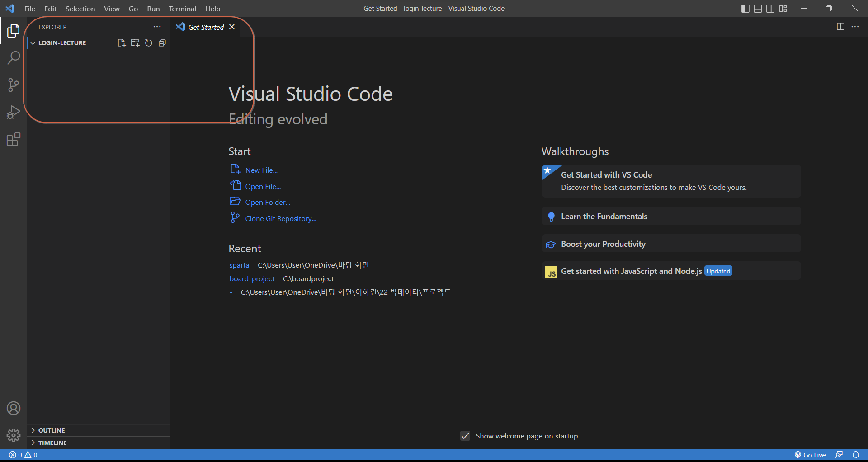Viewport: 868px width, 462px height.
Task: Open the Manage gear icon
Action: (x=14, y=435)
